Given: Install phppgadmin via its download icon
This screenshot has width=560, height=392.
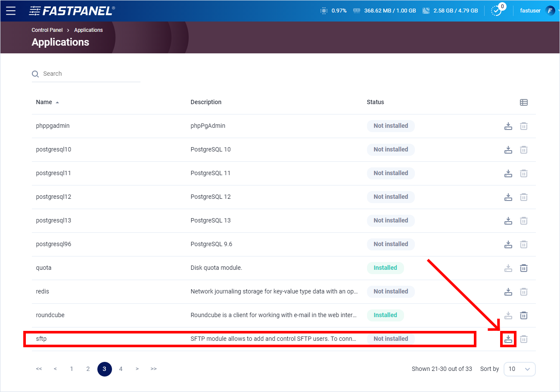Looking at the screenshot, I should pos(508,126).
